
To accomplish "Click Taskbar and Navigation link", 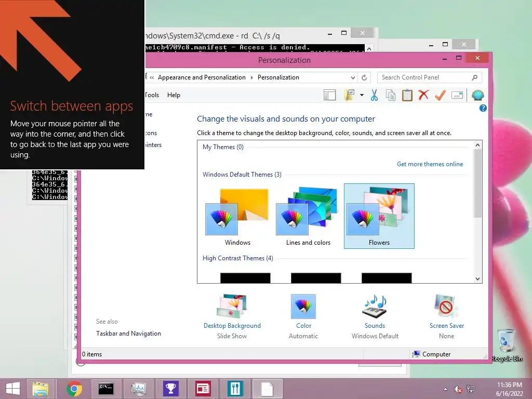I will (x=129, y=334).
